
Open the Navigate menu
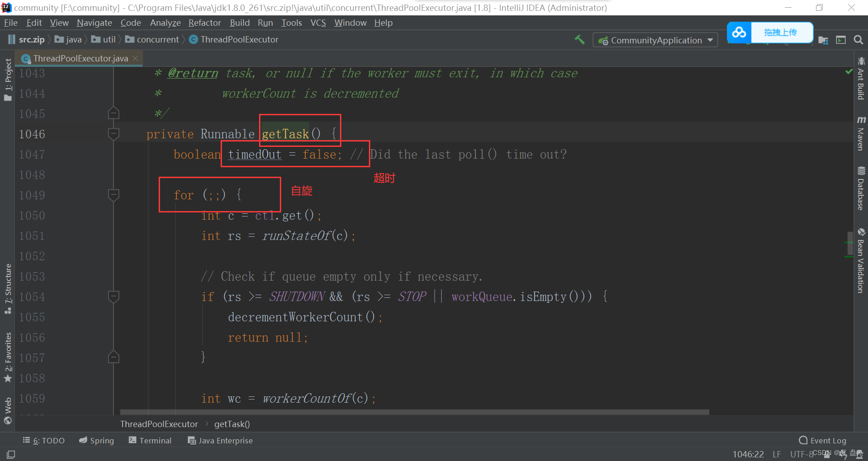[x=94, y=23]
